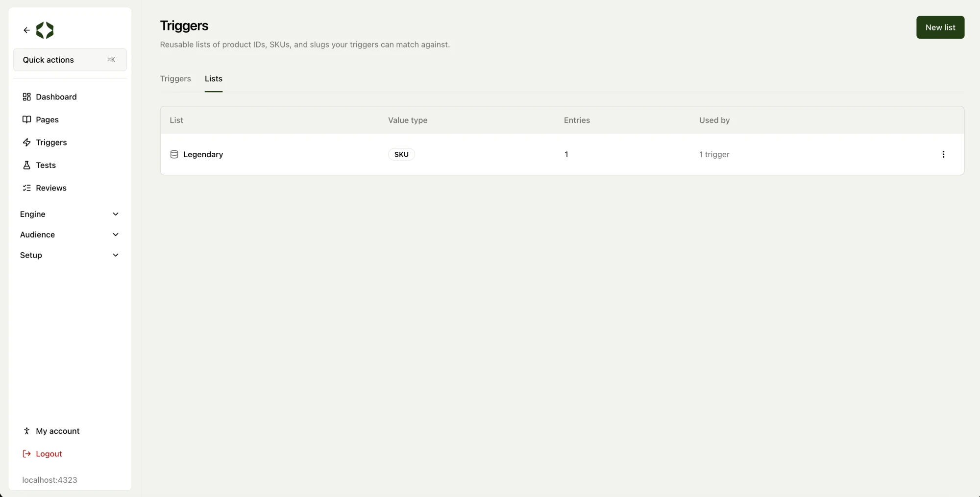Open Pages via the book icon
Image resolution: width=980 pixels, height=497 pixels.
[26, 119]
